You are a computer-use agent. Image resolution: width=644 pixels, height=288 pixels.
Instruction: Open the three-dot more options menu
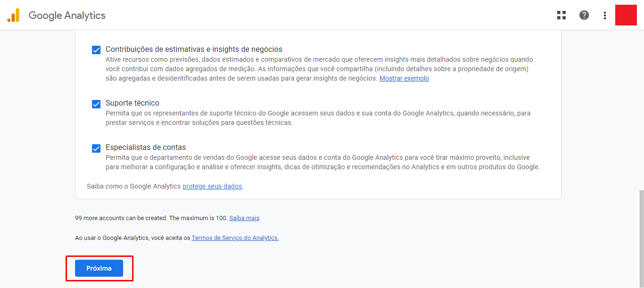click(605, 16)
